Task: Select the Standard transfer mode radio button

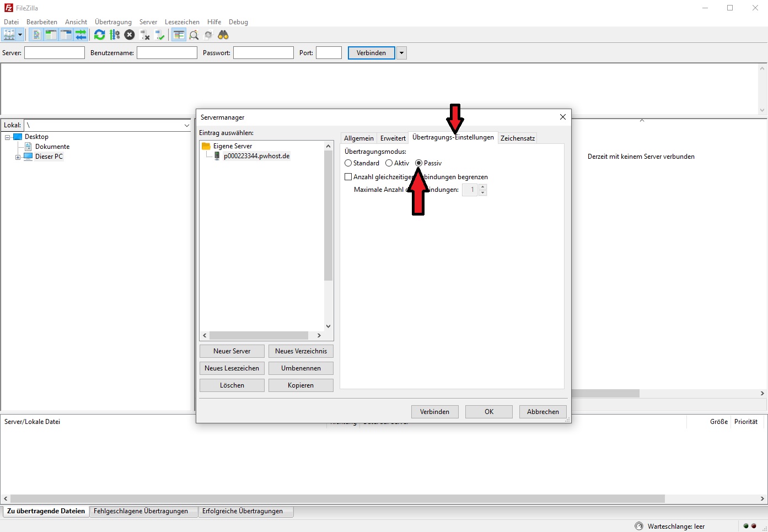Action: tap(348, 163)
